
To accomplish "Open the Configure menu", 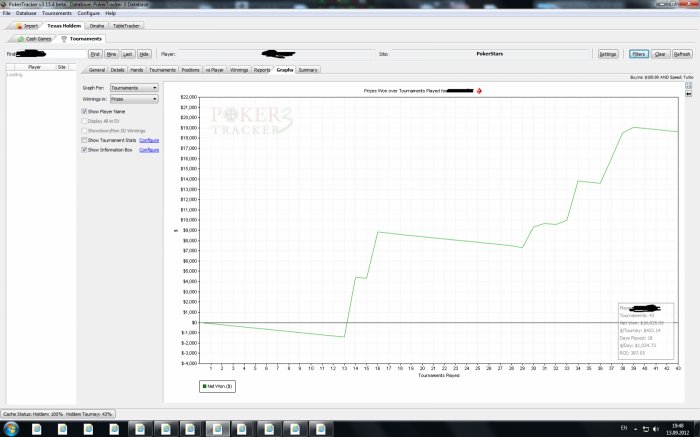I will (x=88, y=13).
